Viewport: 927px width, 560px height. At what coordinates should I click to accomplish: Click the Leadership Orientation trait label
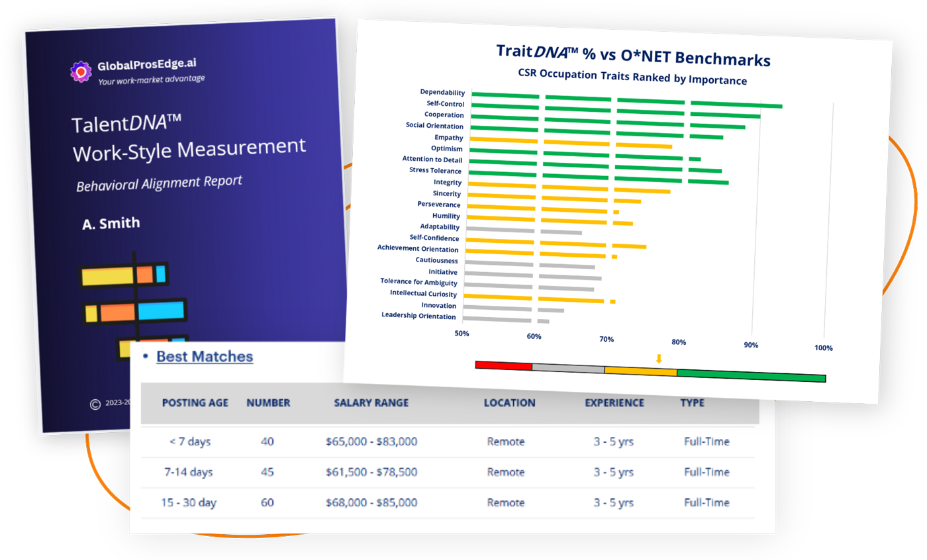pos(418,315)
